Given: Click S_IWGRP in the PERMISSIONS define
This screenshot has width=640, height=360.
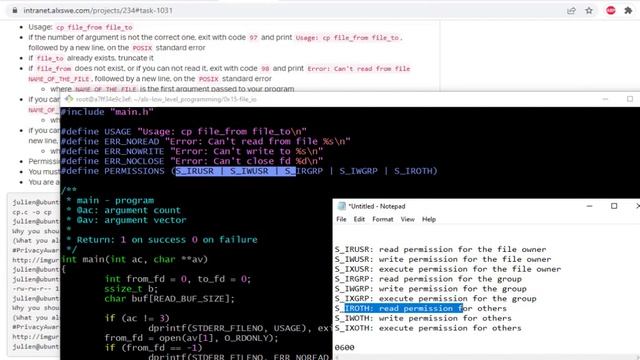Looking at the screenshot, I should coord(358,171).
